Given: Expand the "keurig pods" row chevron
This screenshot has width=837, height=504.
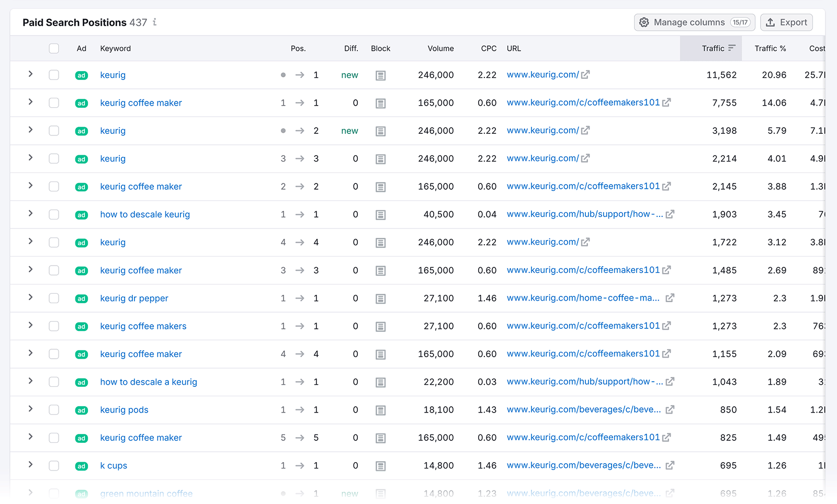Looking at the screenshot, I should [x=30, y=410].
